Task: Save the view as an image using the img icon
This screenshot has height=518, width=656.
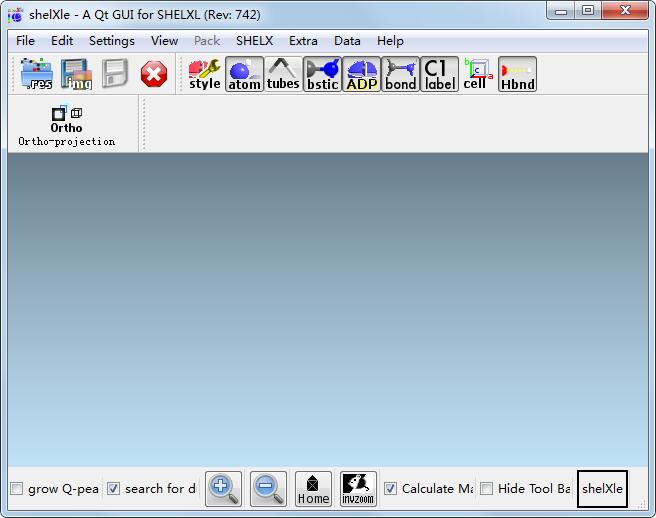Action: [x=76, y=74]
